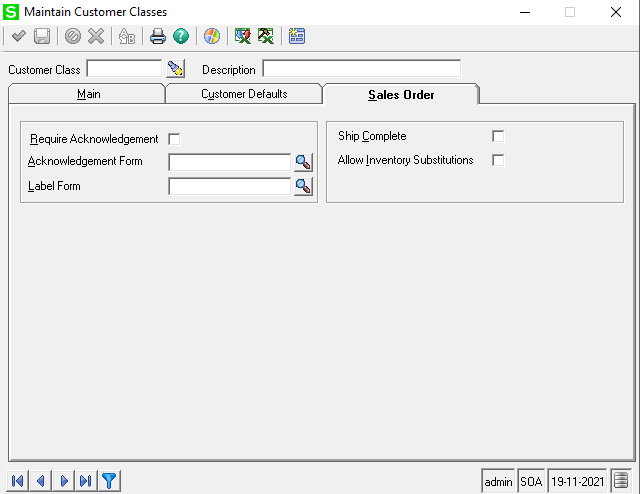Click the filter funnel icon in navigation bar
640x494 pixels.
[109, 481]
